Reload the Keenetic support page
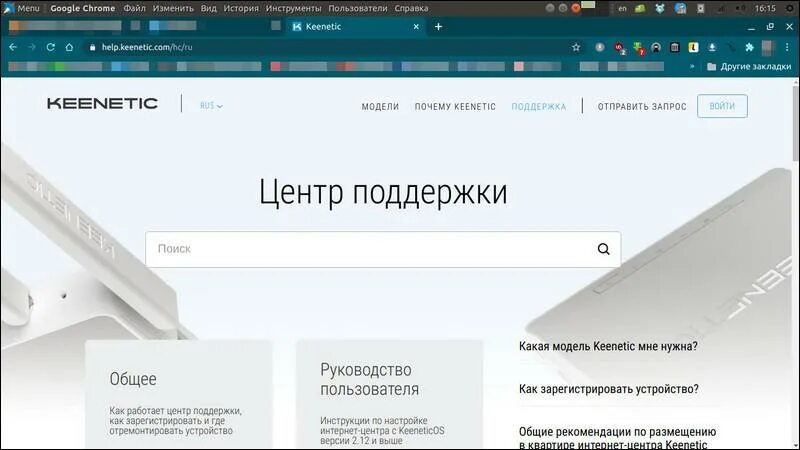The image size is (800, 450). coord(51,47)
